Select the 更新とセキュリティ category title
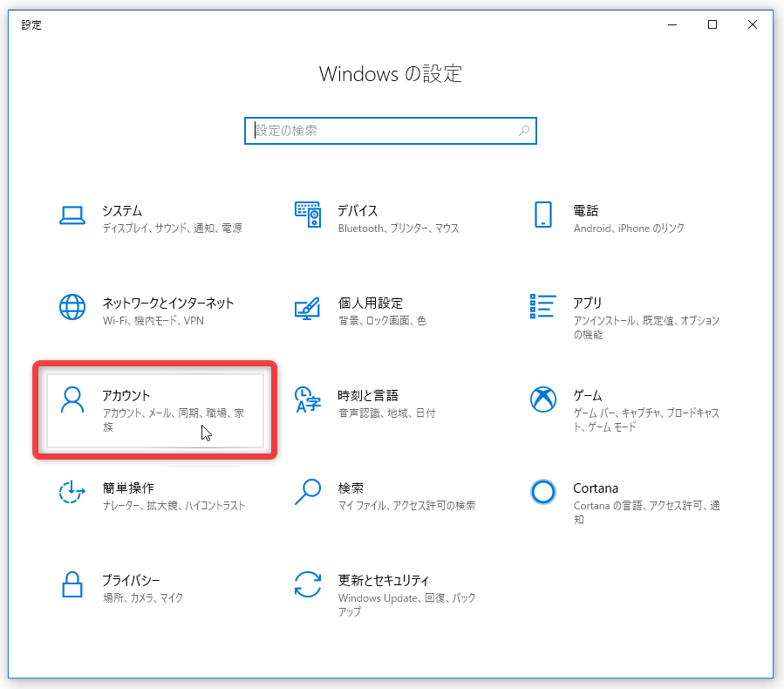784x689 pixels. coord(383,580)
